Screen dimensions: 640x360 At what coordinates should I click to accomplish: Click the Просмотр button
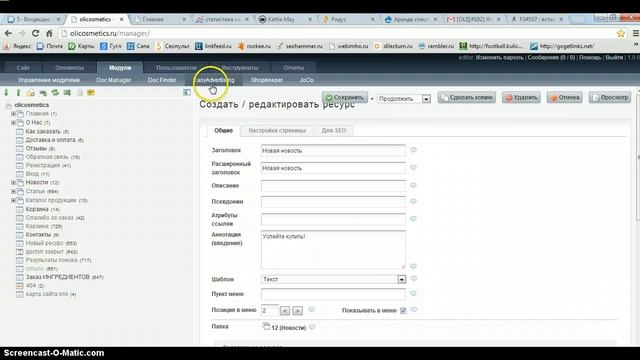click(610, 98)
